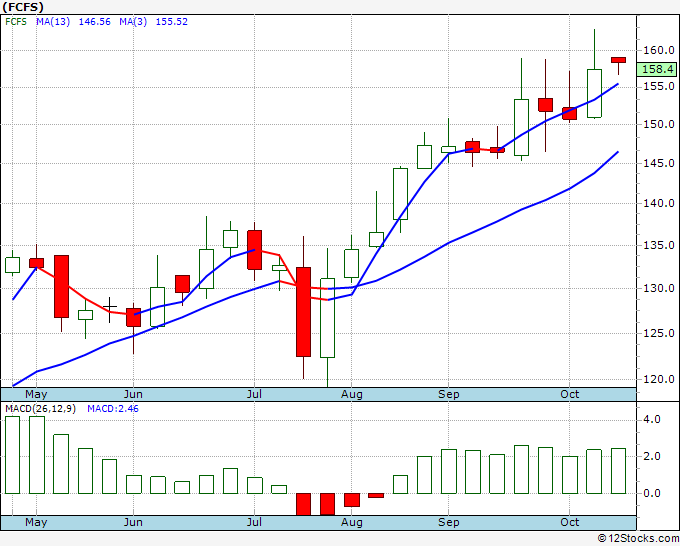This screenshot has height=546, width=680.
Task: Click Jun on the MACD panel axis
Action: pyautogui.click(x=133, y=522)
